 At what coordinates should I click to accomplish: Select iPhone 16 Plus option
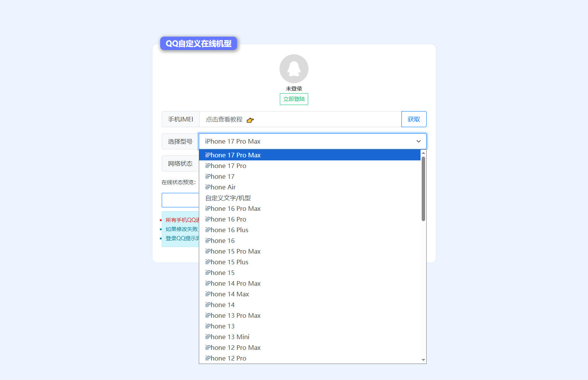pyautogui.click(x=310, y=230)
